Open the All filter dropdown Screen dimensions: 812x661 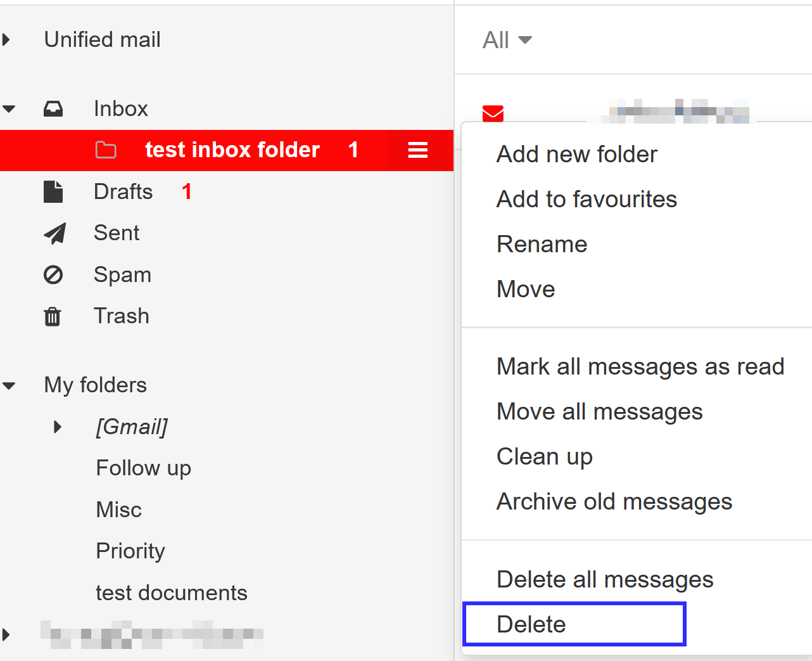[x=507, y=41]
